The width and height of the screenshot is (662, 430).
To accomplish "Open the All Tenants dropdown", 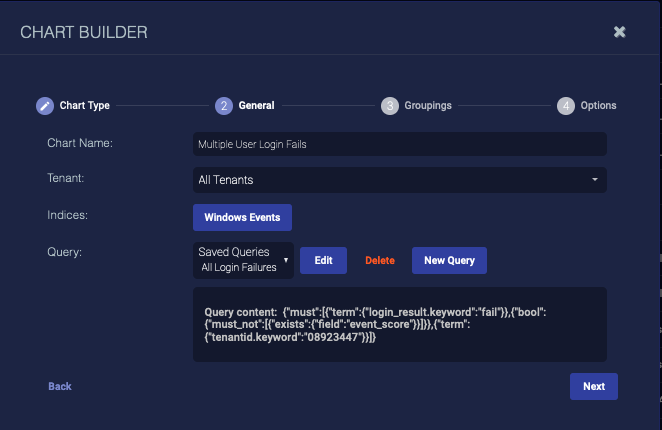I will (x=400, y=180).
